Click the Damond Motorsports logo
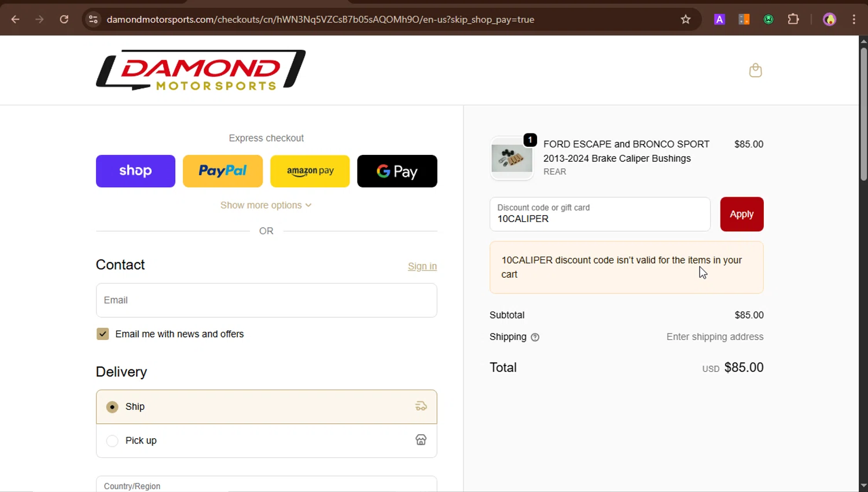The width and height of the screenshot is (868, 492). point(201,70)
